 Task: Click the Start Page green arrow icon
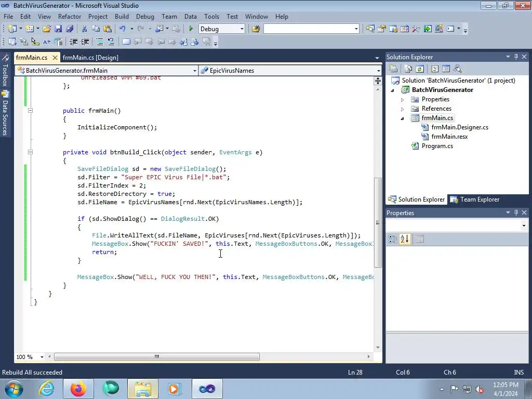pos(428,29)
